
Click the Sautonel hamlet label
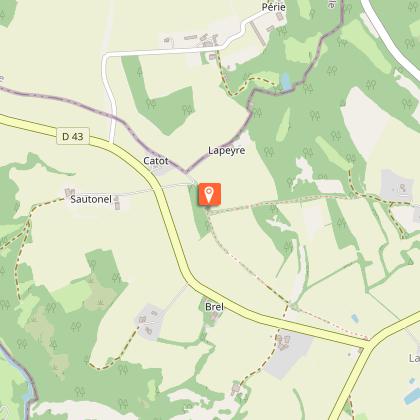pos(91,199)
